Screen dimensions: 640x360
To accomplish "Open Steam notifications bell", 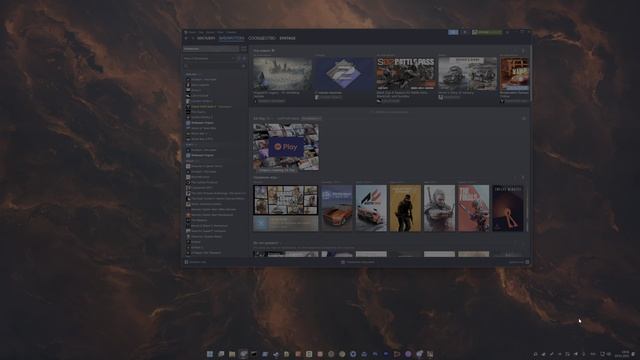I will [464, 32].
